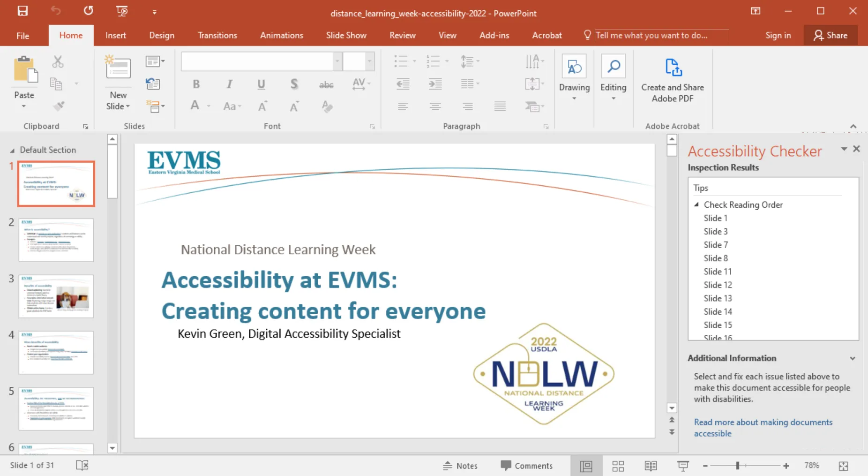Open the Acrobat tab

click(x=547, y=35)
